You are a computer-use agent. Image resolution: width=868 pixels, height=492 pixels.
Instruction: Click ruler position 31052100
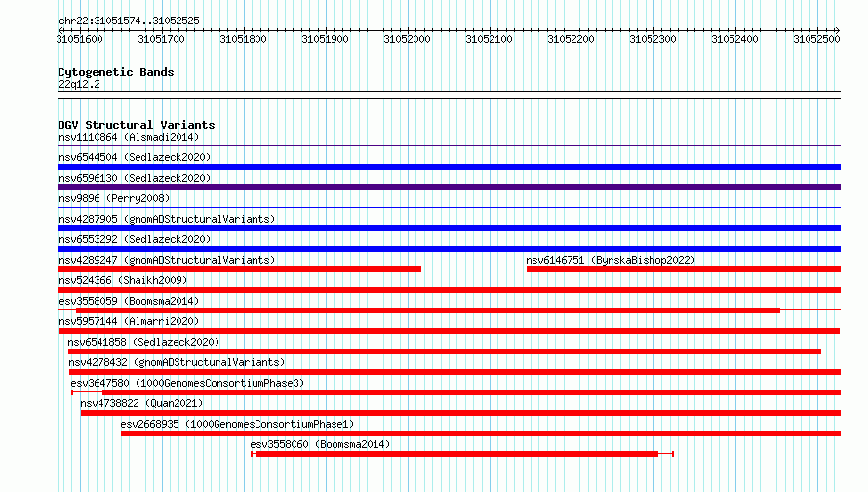pos(490,39)
